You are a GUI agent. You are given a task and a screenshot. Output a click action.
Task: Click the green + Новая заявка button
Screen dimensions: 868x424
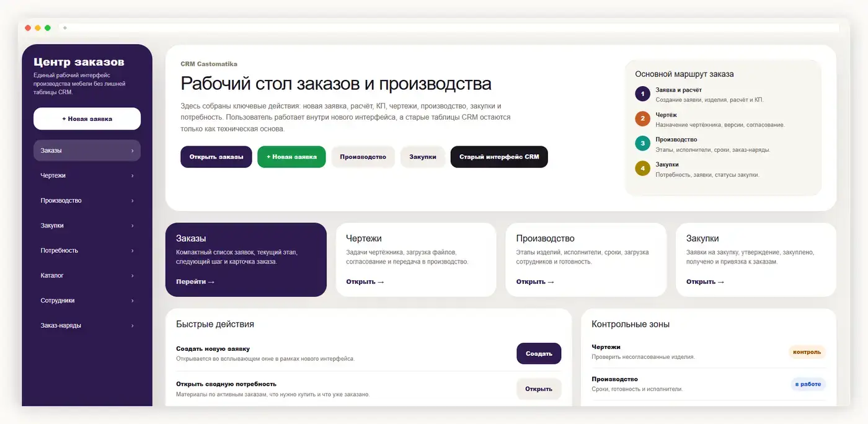(291, 157)
